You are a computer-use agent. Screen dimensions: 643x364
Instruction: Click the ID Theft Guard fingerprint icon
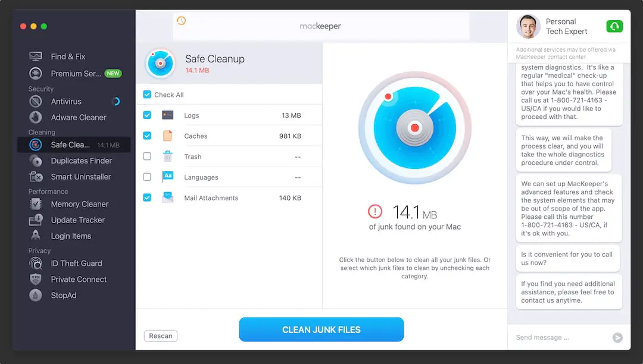[36, 263]
